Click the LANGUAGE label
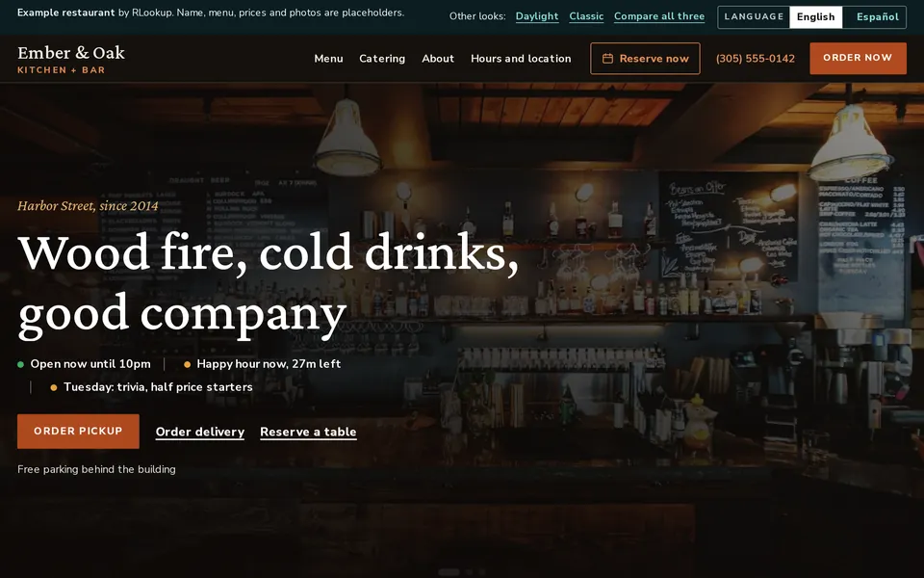Viewport: 924px width, 578px height. coord(754,16)
